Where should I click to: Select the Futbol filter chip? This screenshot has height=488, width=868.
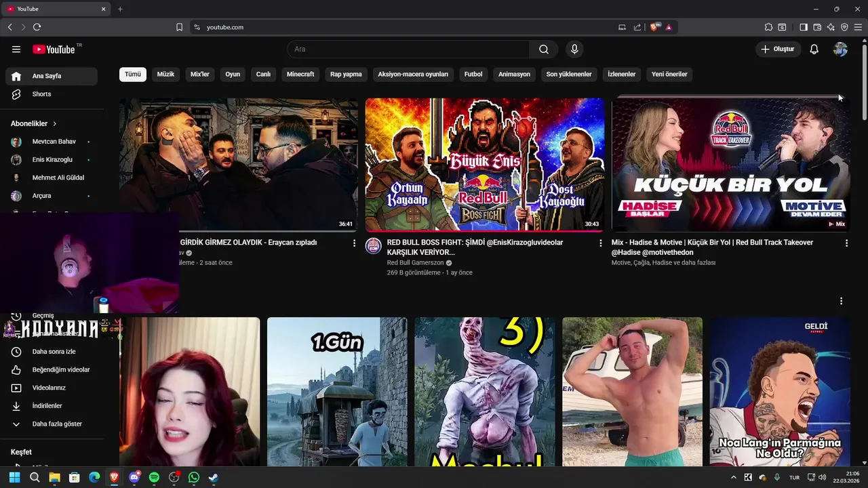coord(473,75)
